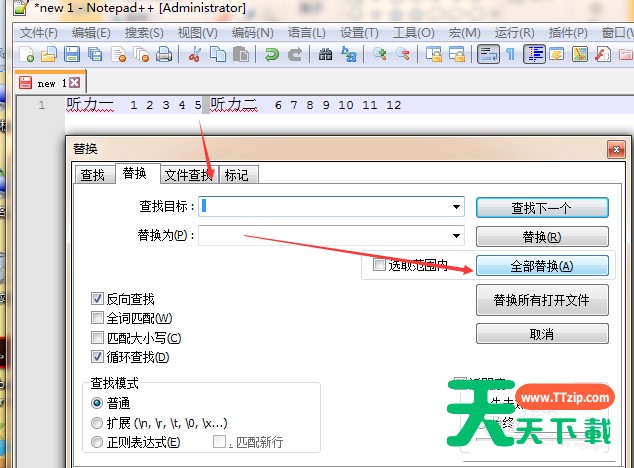Open Find with the binoculars icon
This screenshot has width=634, height=468.
point(325,54)
